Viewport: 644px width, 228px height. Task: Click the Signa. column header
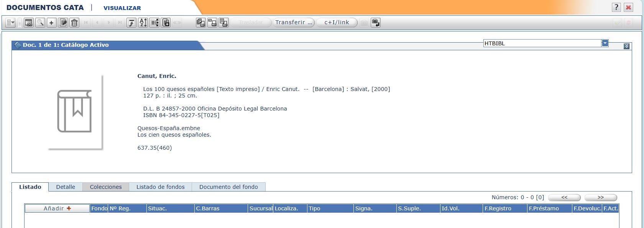tap(375, 208)
